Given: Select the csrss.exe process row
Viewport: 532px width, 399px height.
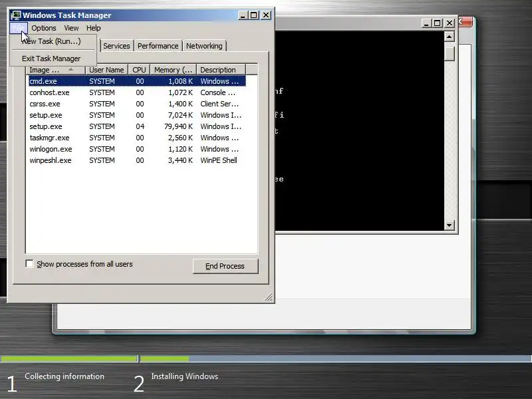Looking at the screenshot, I should 137,104.
